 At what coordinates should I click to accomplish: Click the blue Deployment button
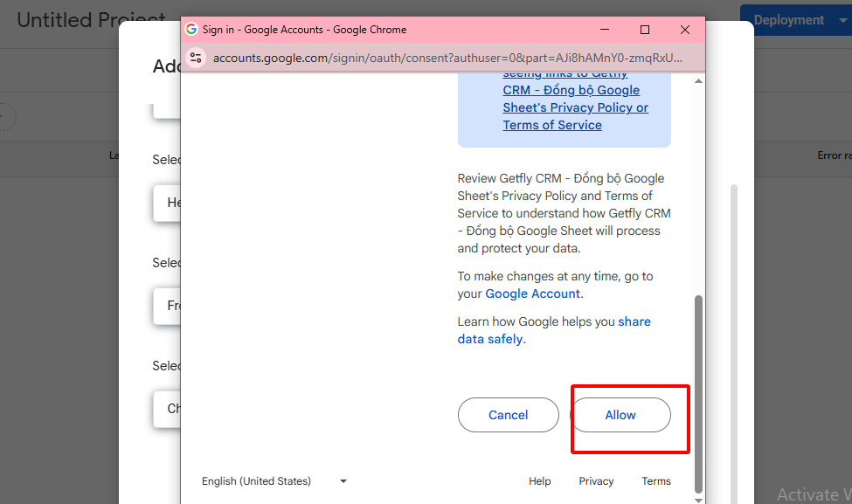(788, 20)
